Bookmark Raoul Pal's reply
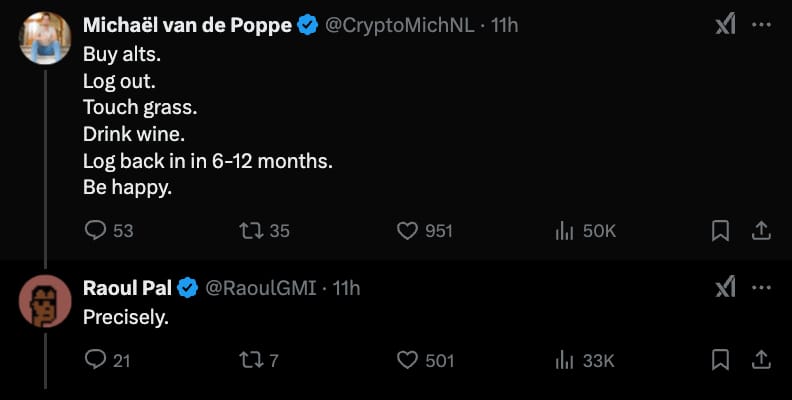Screen dimensions: 792x400 719,360
